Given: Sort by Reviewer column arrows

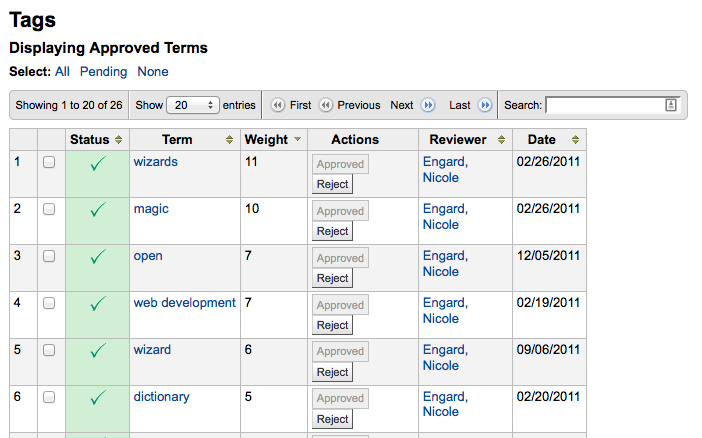Looking at the screenshot, I should click(501, 140).
